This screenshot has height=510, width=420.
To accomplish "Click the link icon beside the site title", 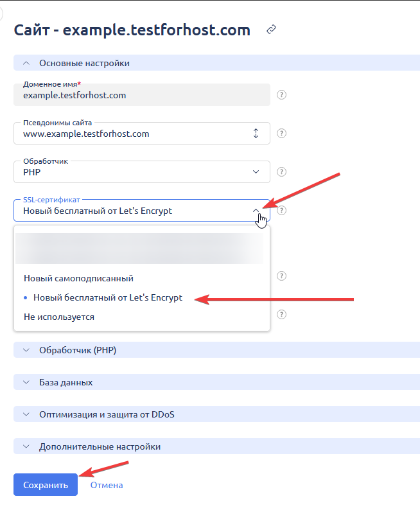I will coord(272,30).
